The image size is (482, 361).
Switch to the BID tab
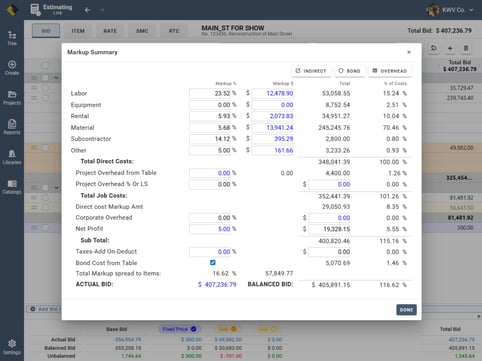tap(46, 31)
